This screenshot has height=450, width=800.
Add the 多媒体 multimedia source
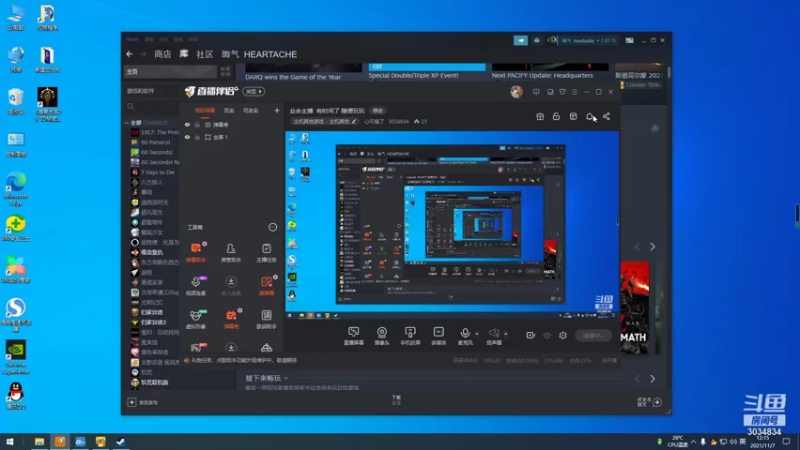pyautogui.click(x=438, y=336)
